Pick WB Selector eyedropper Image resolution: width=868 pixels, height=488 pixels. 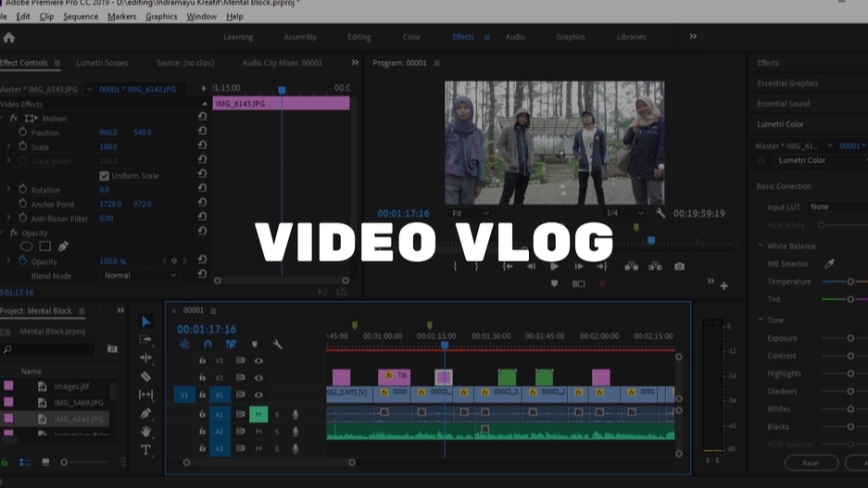(829, 264)
